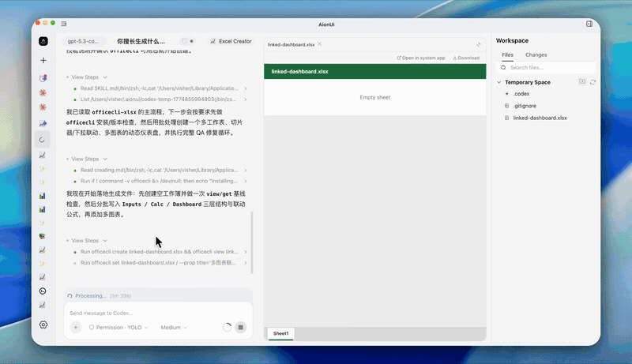This screenshot has height=364, width=632.
Task: Open the clock history icon in chat header
Action: pyautogui.click(x=185, y=41)
